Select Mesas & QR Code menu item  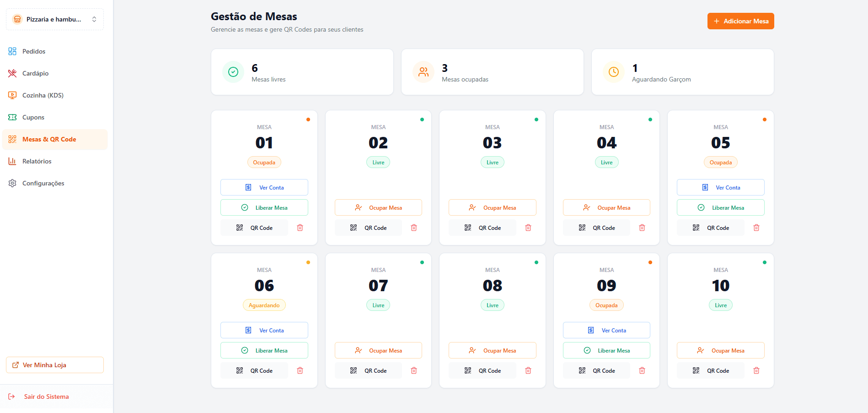click(x=49, y=139)
